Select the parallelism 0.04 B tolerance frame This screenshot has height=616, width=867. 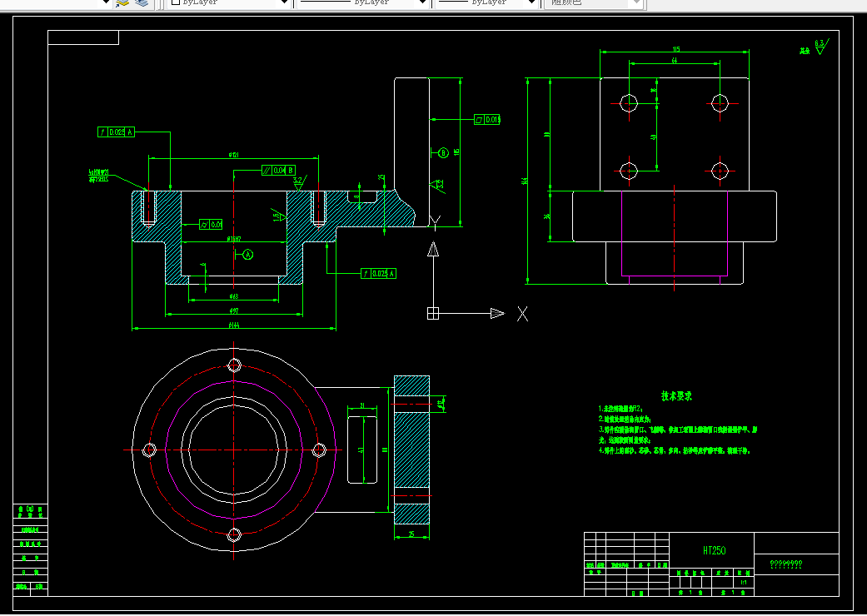click(279, 170)
